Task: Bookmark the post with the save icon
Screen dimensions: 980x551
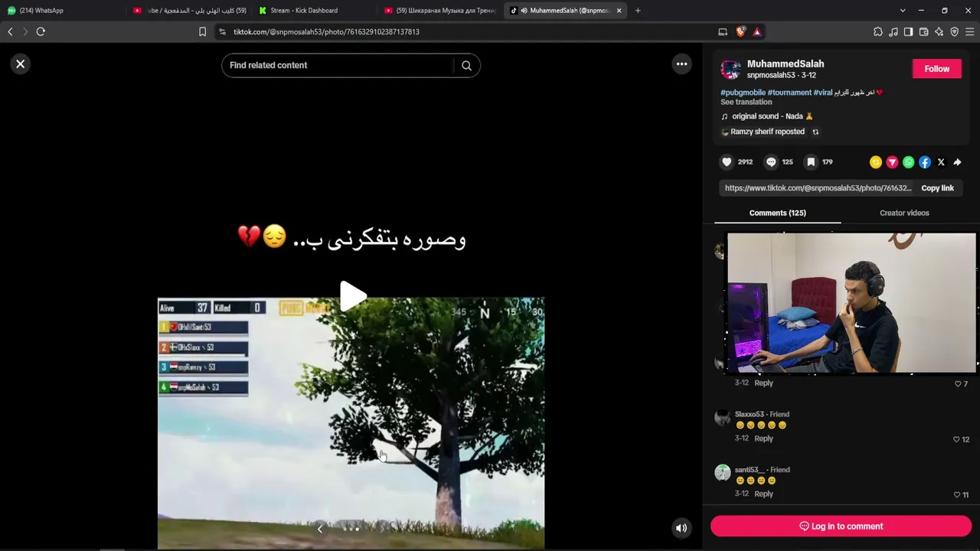Action: [811, 162]
